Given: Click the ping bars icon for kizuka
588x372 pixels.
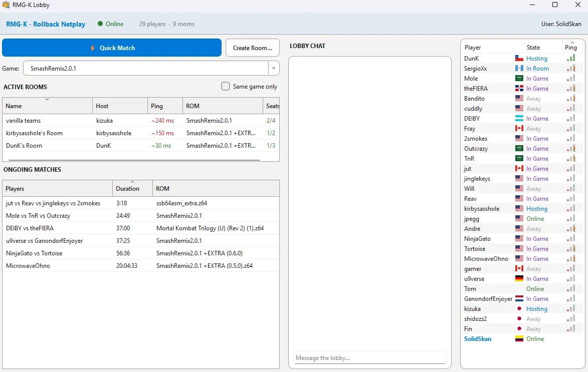Looking at the screenshot, I should pos(571,309).
